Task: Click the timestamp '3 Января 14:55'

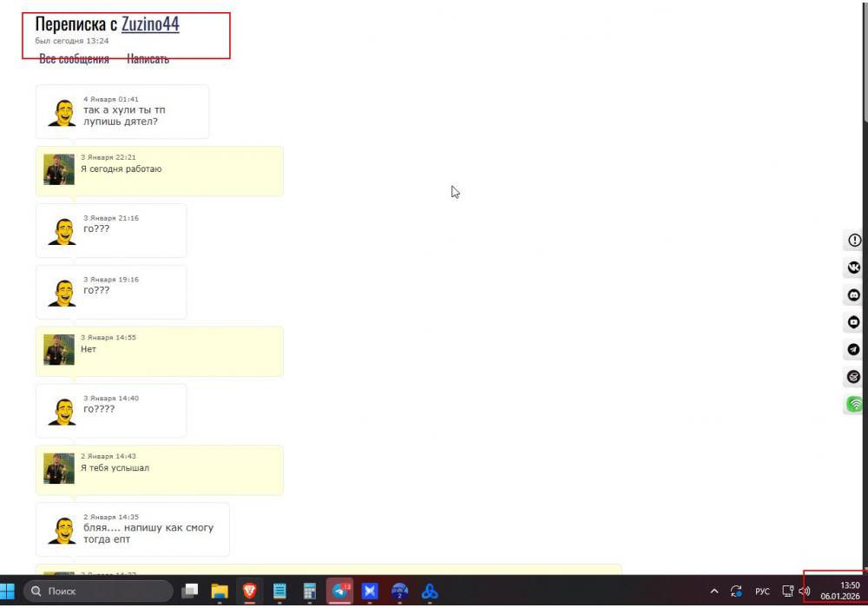Action: pos(108,337)
